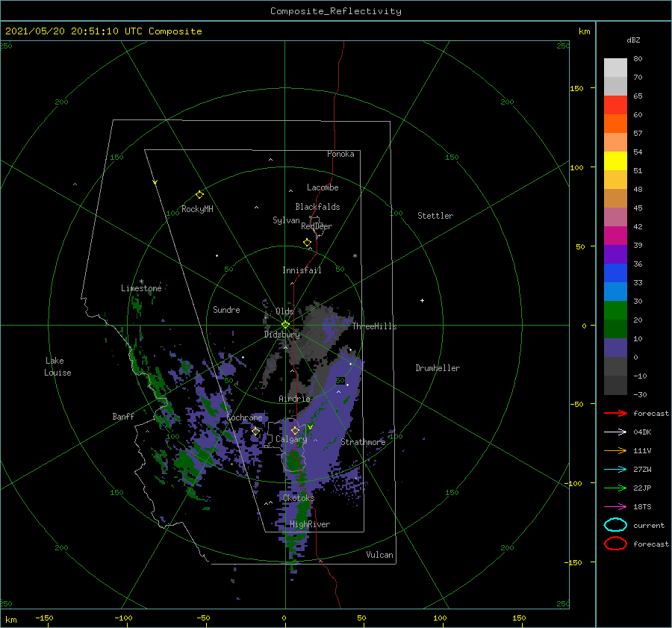The width and height of the screenshot is (672, 628).
Task: Pick the 30 dBZ light blue swatch
Action: [x=615, y=291]
